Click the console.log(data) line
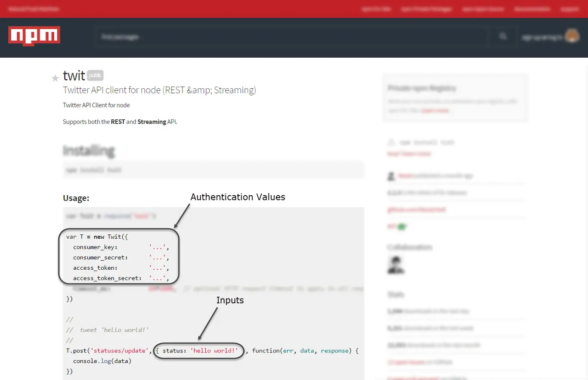Image resolution: width=588 pixels, height=380 pixels. [102, 361]
